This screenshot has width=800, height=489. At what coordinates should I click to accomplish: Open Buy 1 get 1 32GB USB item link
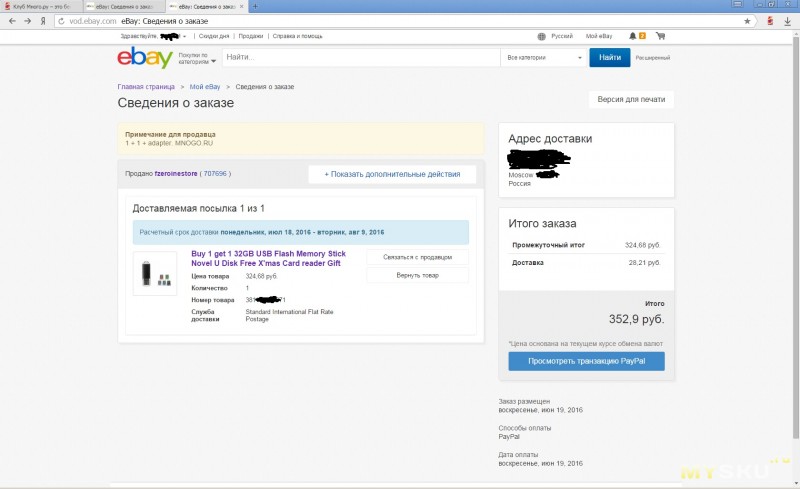point(268,258)
